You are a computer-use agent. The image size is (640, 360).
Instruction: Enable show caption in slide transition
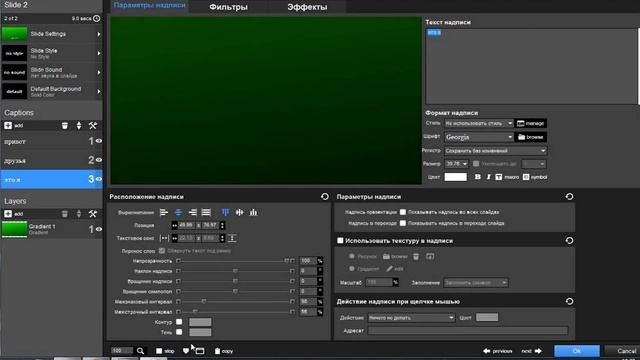click(403, 223)
